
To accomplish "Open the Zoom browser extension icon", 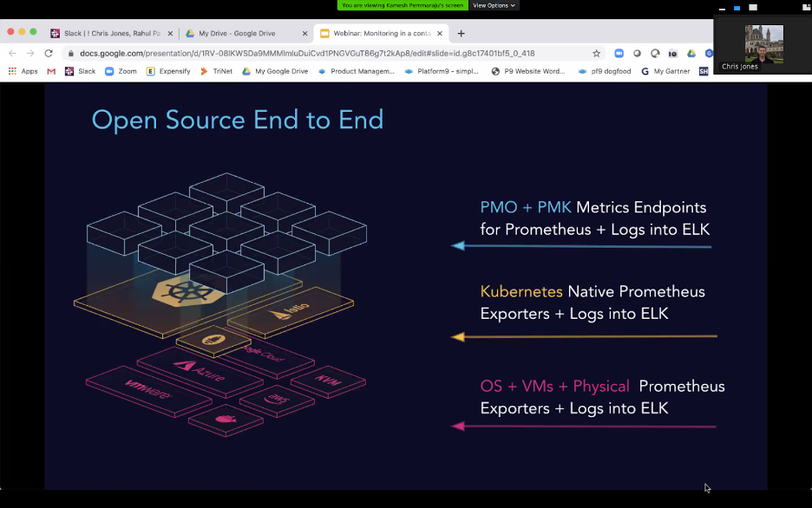I will click(x=619, y=53).
